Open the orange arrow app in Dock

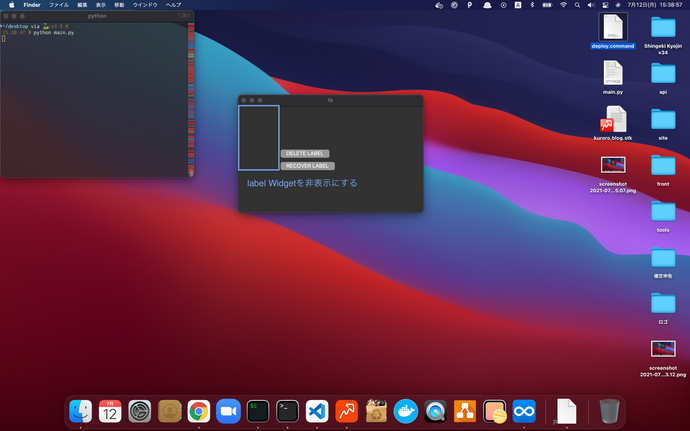[347, 411]
